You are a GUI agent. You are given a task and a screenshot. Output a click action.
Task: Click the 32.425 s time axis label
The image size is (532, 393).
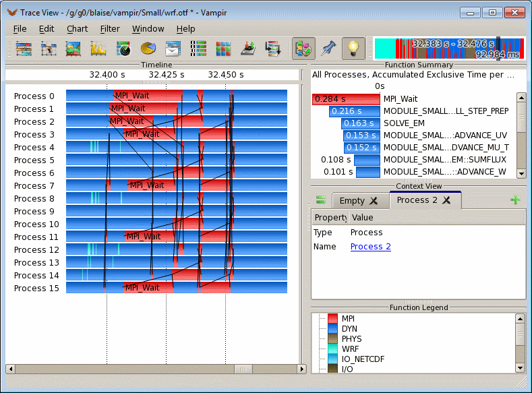[x=167, y=75]
